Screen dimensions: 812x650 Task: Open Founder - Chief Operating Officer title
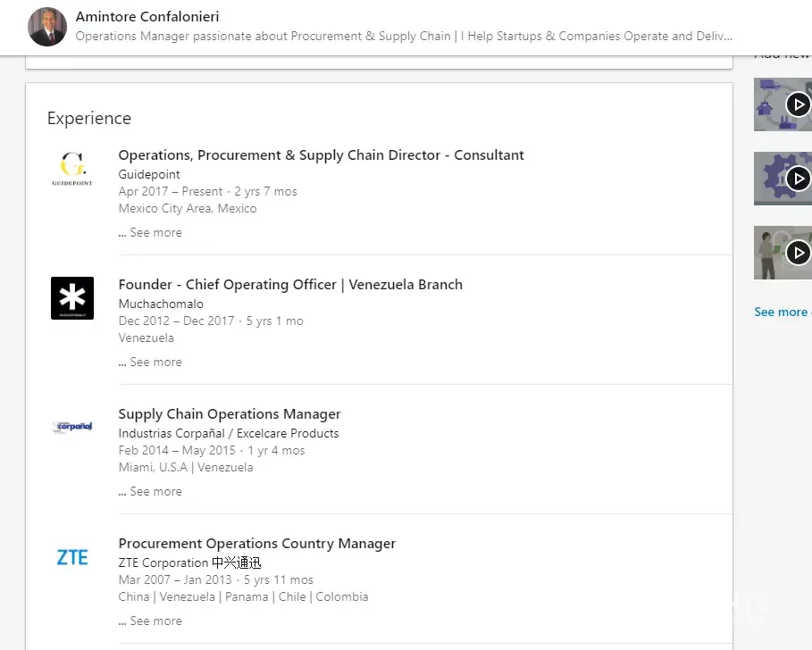pyautogui.click(x=290, y=285)
